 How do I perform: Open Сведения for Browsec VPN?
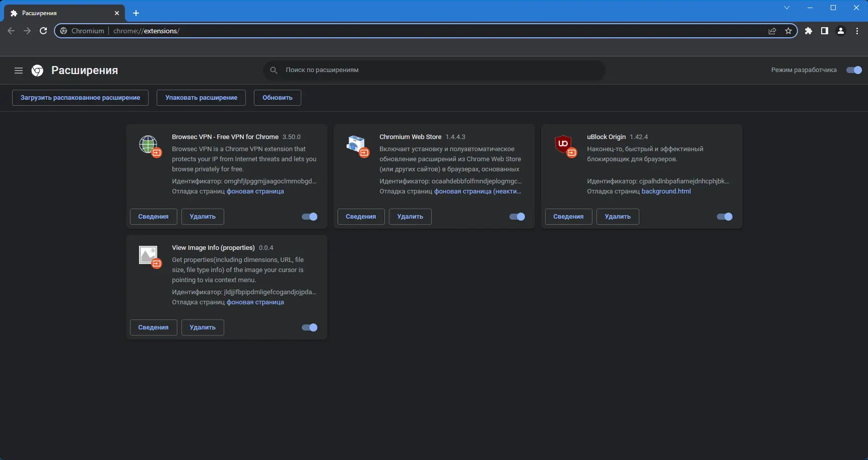click(154, 217)
